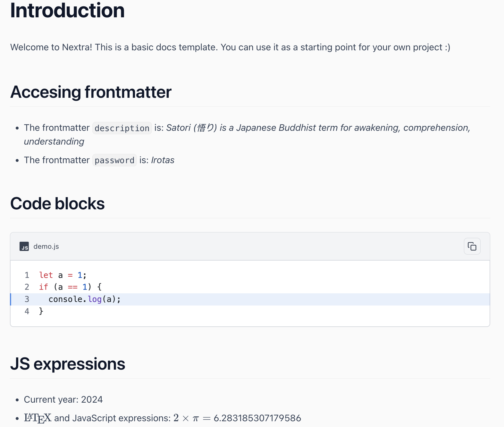The height and width of the screenshot is (427, 504).
Task: Click the JS file icon beside demo.js
Action: pyautogui.click(x=24, y=247)
